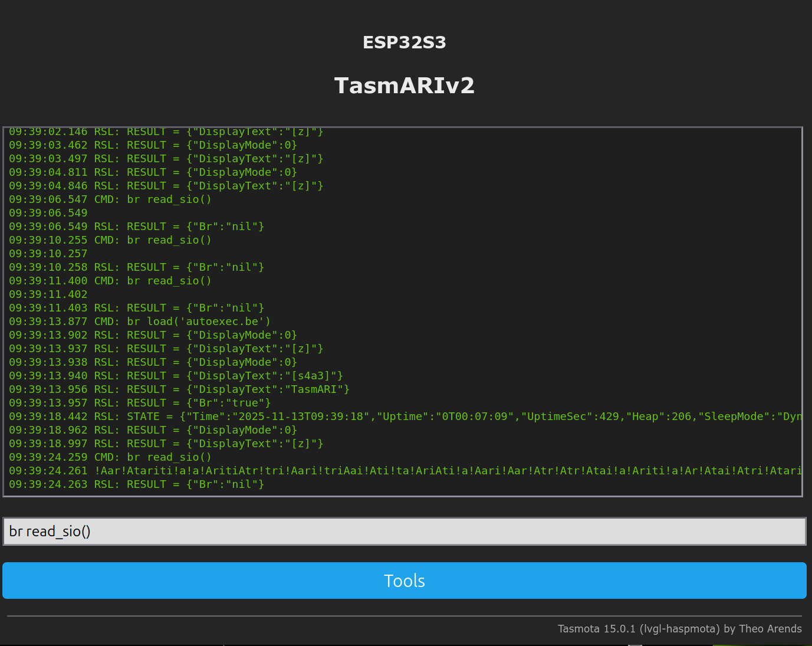Select the last log line at 09:39:24.263
This screenshot has width=812, height=646.
(x=136, y=484)
